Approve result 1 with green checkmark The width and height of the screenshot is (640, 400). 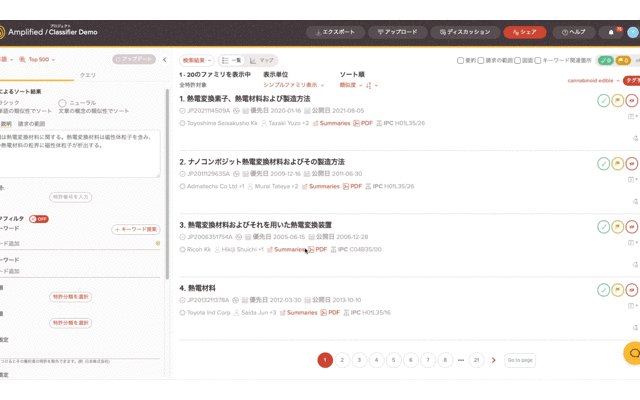[x=603, y=100]
